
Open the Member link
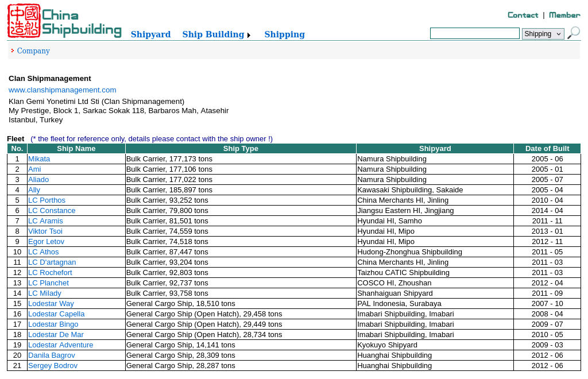click(564, 15)
